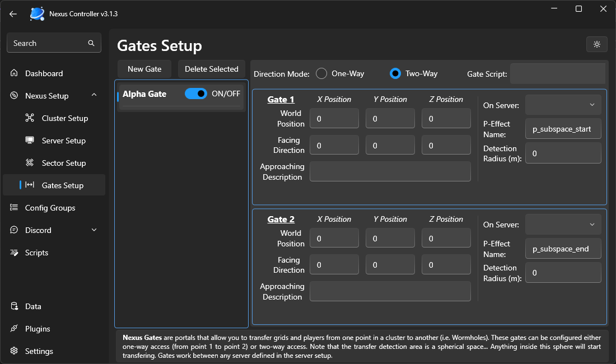Open Gate 2 On Server dropdown
Image resolution: width=616 pixels, height=364 pixels.
(x=563, y=225)
